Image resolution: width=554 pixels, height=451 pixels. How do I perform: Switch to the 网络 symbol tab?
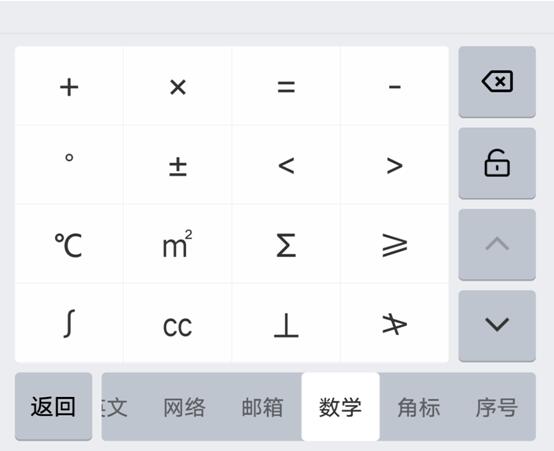pos(184,407)
